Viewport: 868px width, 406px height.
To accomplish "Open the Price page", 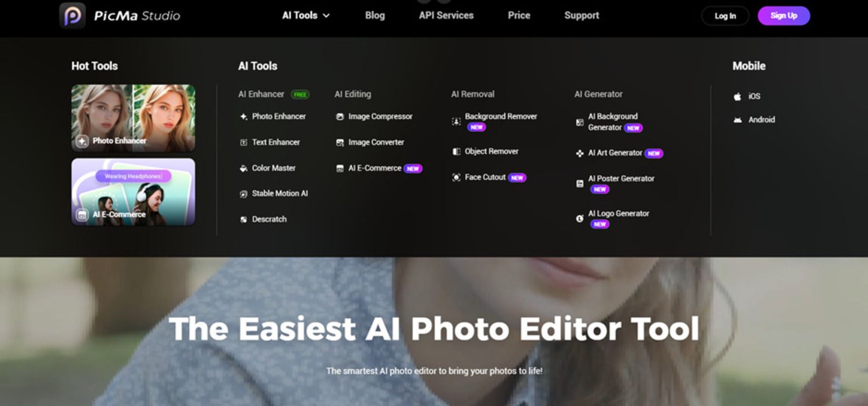I will (519, 16).
